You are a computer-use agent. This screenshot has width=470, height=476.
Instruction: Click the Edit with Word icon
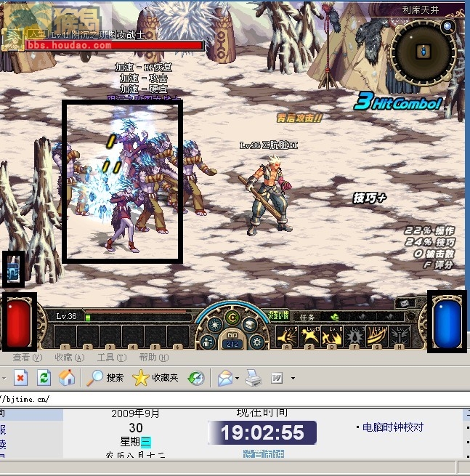tap(277, 378)
